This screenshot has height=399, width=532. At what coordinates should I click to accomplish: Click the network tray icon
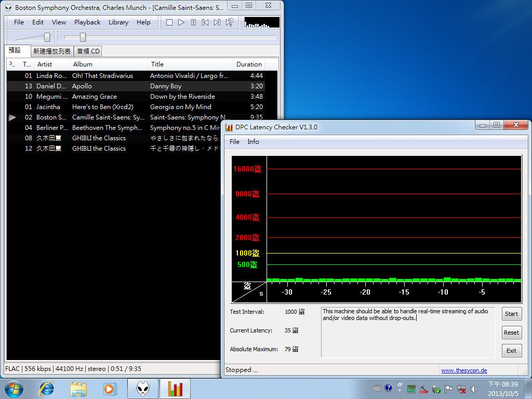[461, 389]
